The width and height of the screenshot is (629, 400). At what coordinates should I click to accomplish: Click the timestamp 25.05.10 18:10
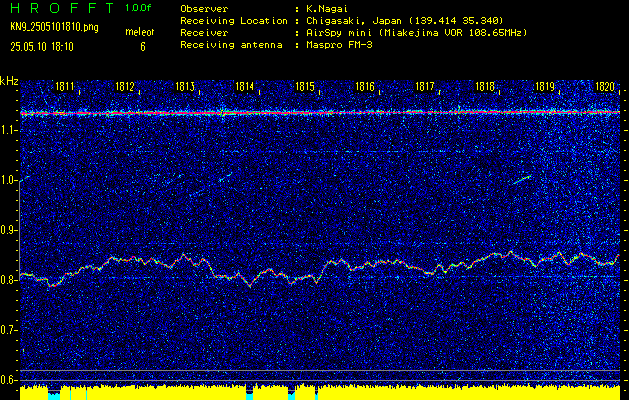(x=42, y=47)
